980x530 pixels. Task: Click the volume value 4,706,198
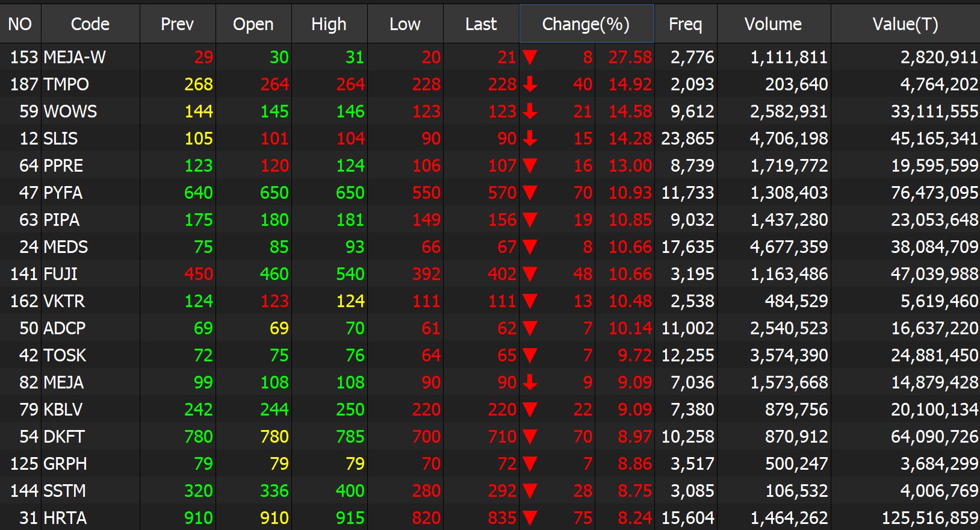789,139
